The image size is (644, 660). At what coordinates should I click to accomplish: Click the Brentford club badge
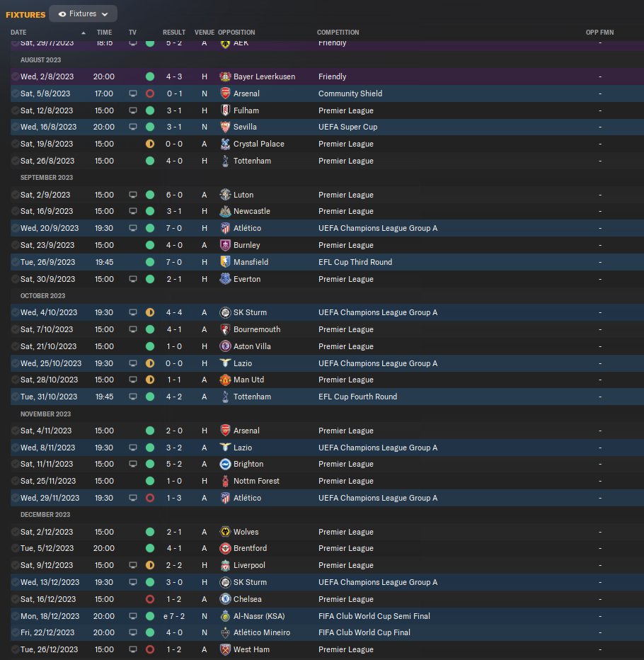click(226, 548)
